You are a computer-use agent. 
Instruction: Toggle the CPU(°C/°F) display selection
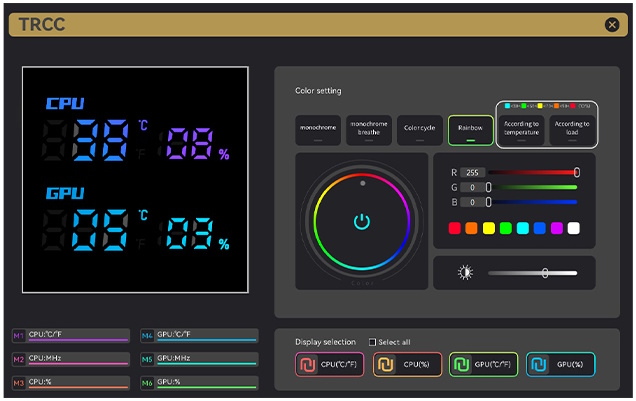(x=329, y=365)
